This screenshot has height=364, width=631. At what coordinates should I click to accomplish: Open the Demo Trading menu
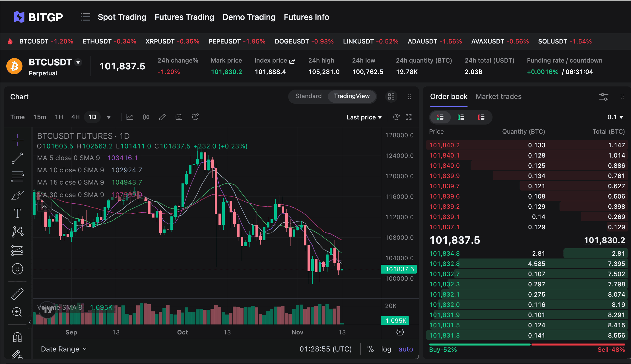249,17
